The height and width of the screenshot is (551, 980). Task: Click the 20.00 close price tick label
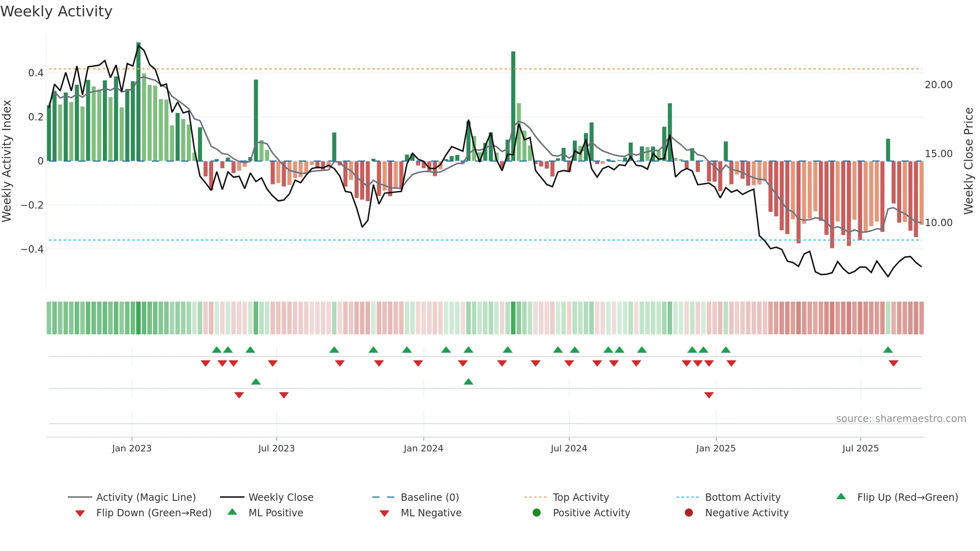click(939, 85)
